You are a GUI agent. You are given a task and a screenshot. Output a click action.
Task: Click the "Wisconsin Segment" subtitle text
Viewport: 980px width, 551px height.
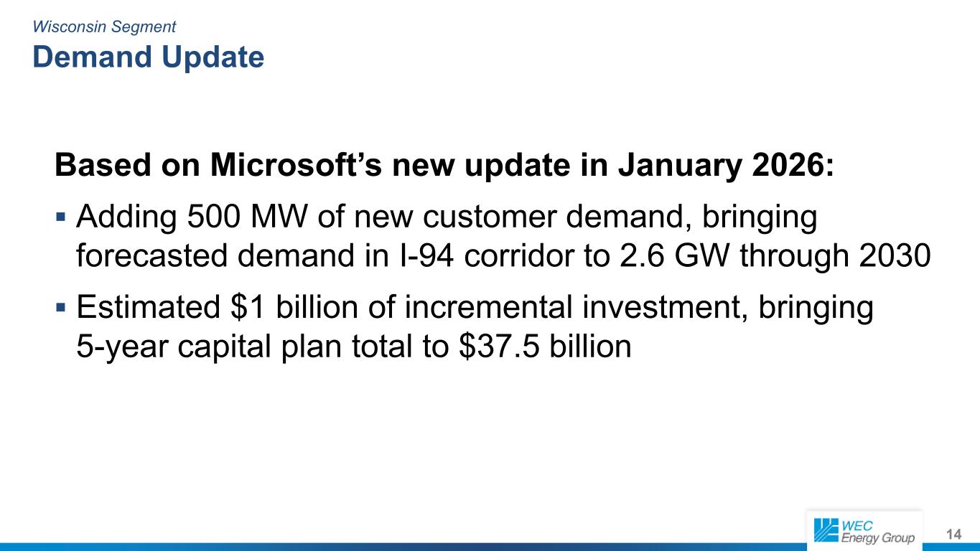click(104, 27)
